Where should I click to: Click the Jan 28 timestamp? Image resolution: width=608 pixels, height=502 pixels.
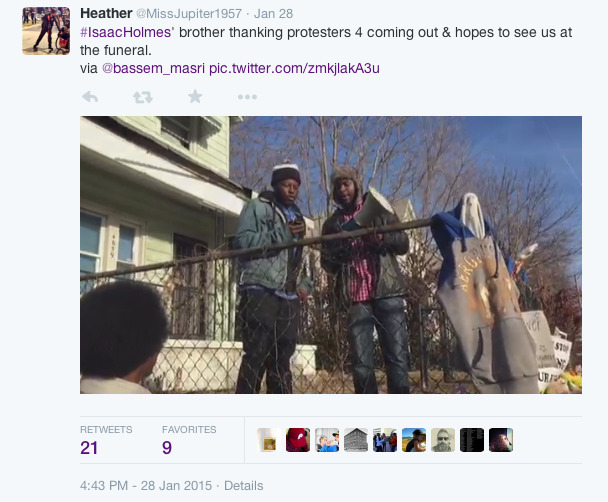tap(273, 14)
